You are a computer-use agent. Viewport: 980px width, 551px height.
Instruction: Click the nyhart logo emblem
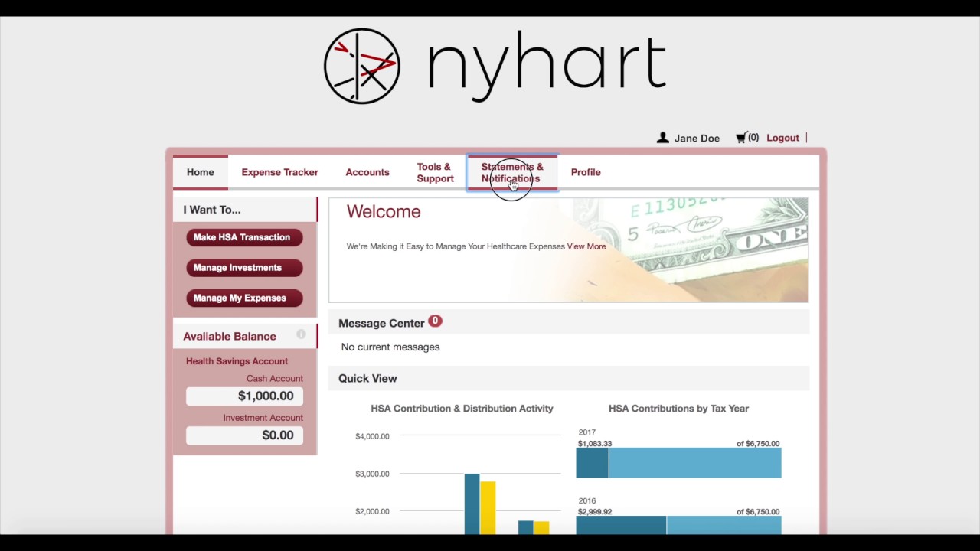tap(362, 66)
